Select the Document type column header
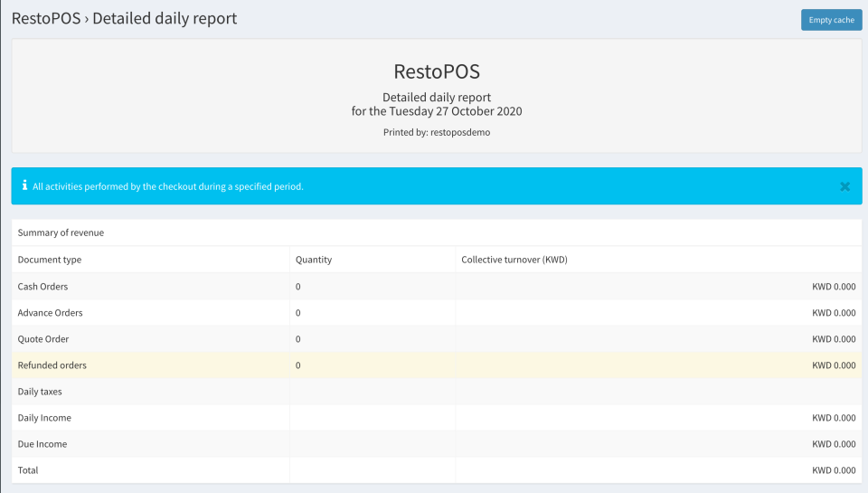 click(50, 260)
